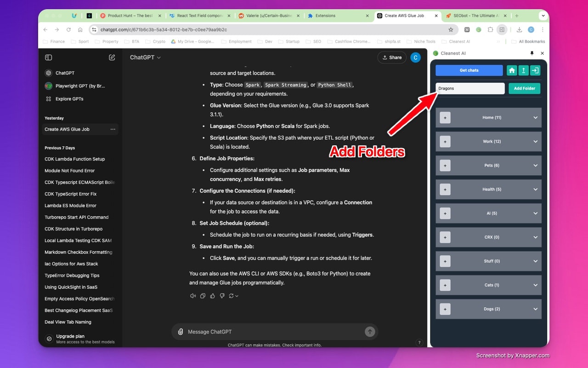The width and height of the screenshot is (588, 368).
Task: Click the plus button on Dogs folder
Action: click(445, 309)
